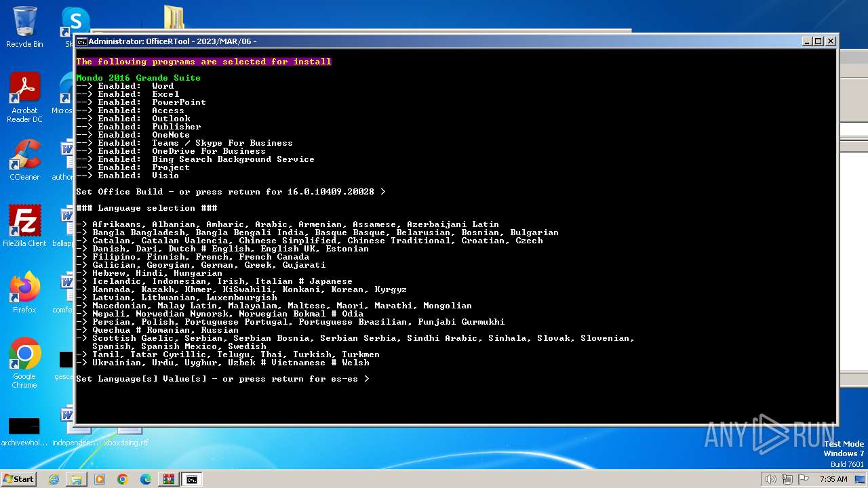
Task: Open the WinRAR taskbar icon
Action: (x=169, y=479)
